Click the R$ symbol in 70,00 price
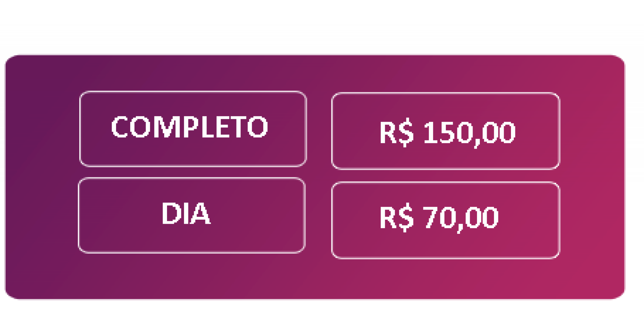This screenshot has width=644, height=316. (397, 217)
